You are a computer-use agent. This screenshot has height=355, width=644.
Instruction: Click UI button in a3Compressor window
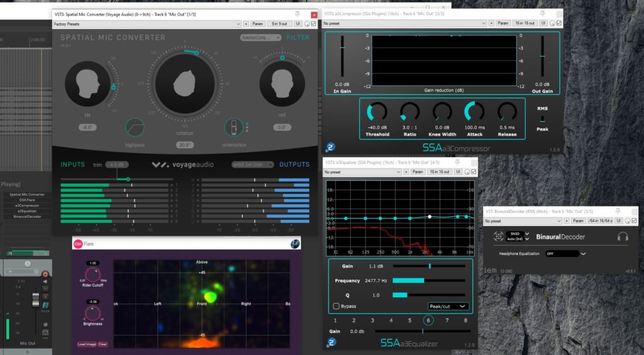543,23
